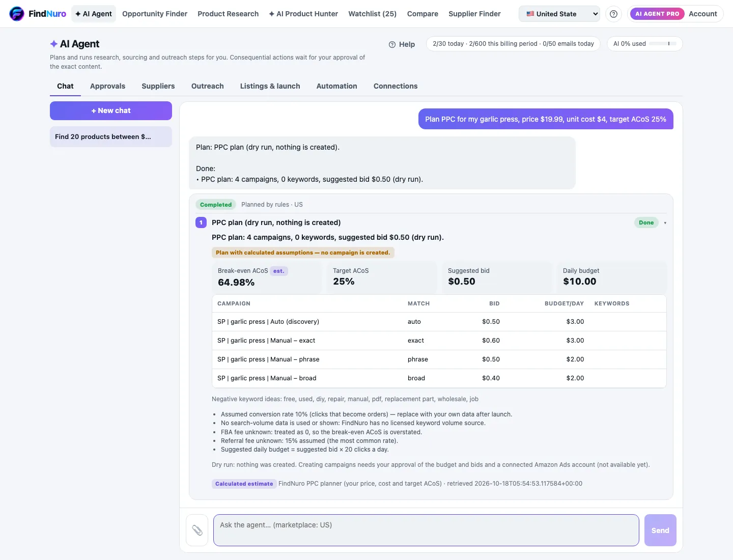
Task: Select 'SP | garlic press | Auto (discovery)' row
Action: point(439,322)
